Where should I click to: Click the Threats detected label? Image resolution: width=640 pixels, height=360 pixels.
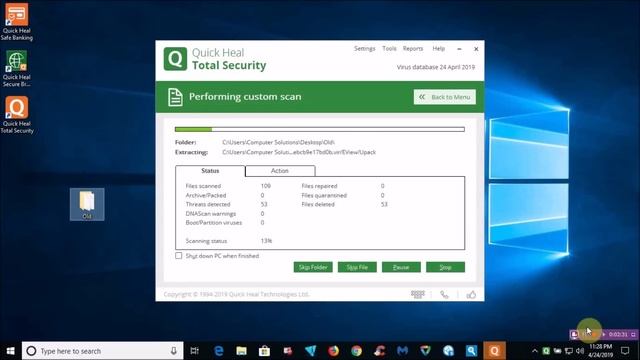point(208,204)
